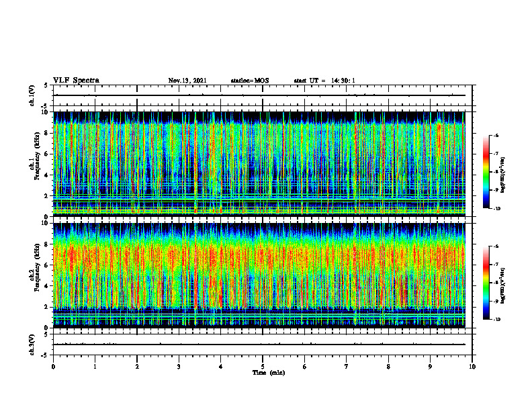
Task: Click time axis tick label "3"
Action: click(179, 367)
